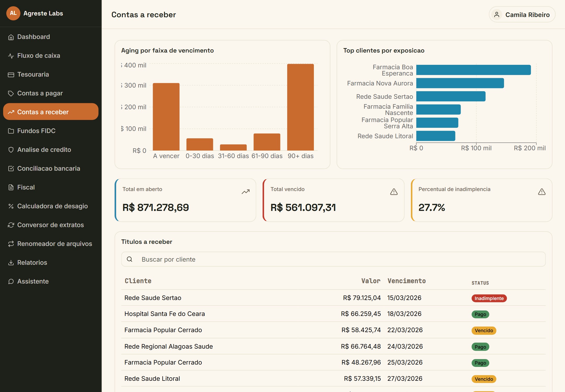The width and height of the screenshot is (565, 392).
Task: Click the Tesouraria card icon
Action: coord(11,75)
